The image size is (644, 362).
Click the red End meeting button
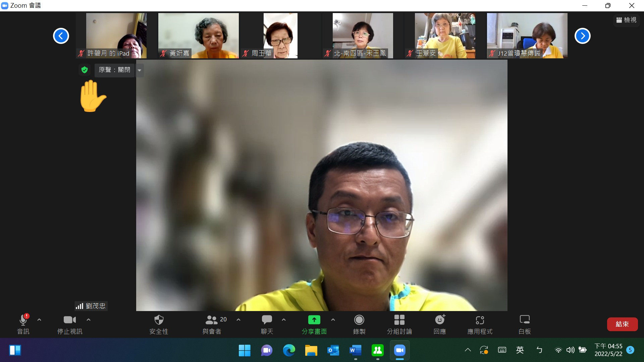coord(622,324)
